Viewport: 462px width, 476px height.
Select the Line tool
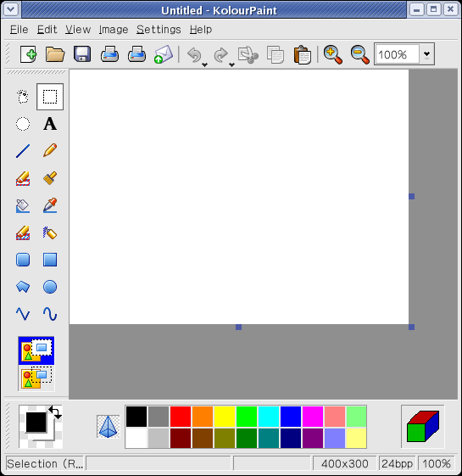[23, 151]
